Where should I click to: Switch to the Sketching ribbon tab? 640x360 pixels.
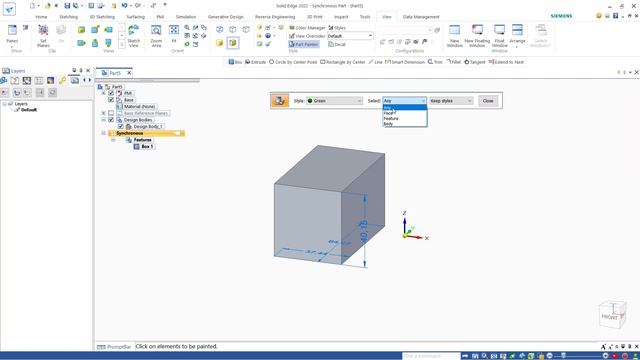click(69, 17)
